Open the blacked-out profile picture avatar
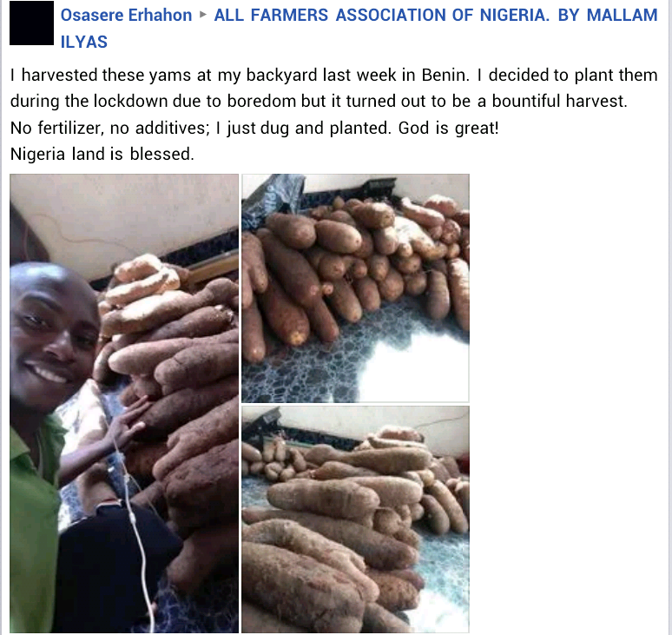Image resolution: width=672 pixels, height=635 pixels. pos(31,23)
